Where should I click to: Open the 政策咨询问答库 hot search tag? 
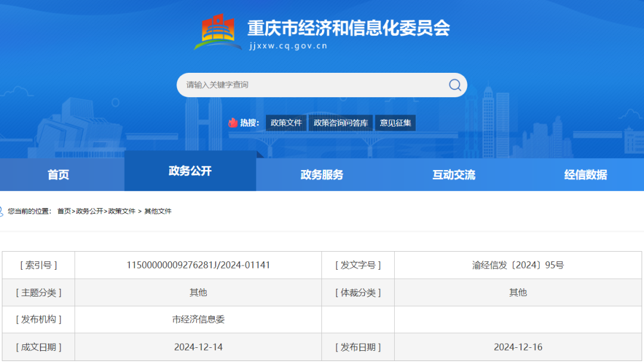340,123
